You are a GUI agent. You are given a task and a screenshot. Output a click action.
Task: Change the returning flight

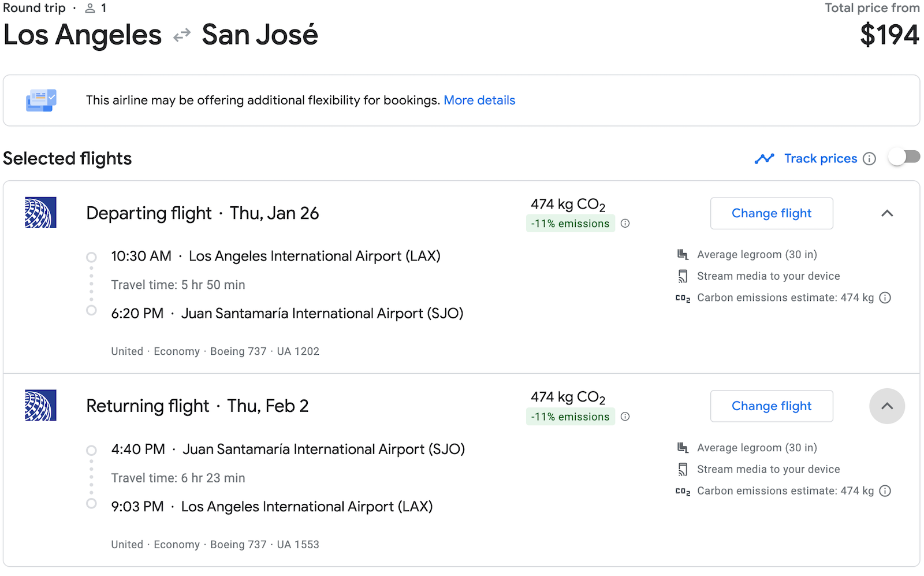coord(771,406)
